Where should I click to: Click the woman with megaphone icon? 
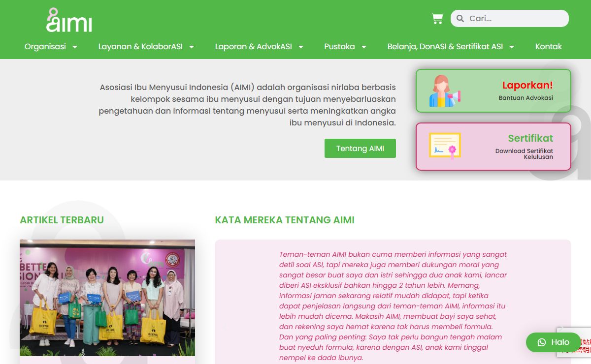tap(444, 91)
